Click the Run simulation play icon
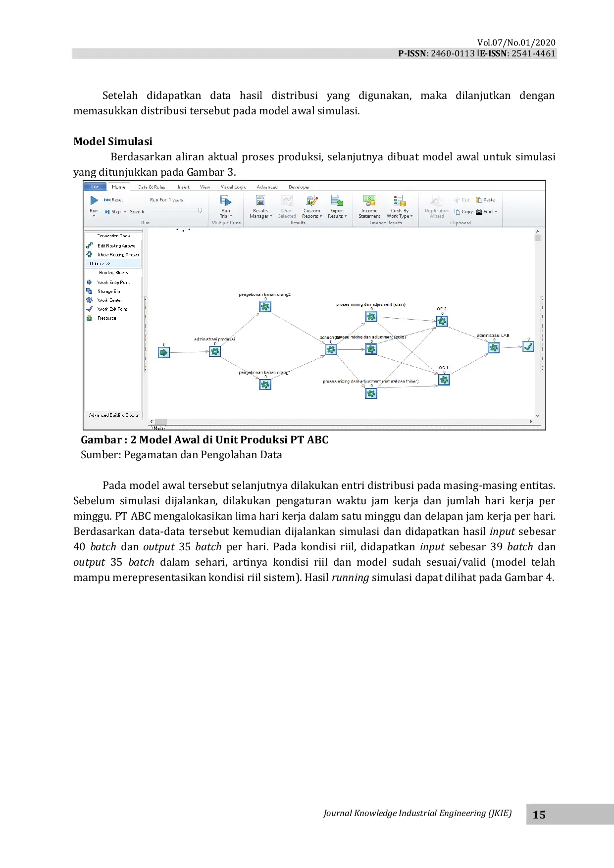 pos(94,200)
